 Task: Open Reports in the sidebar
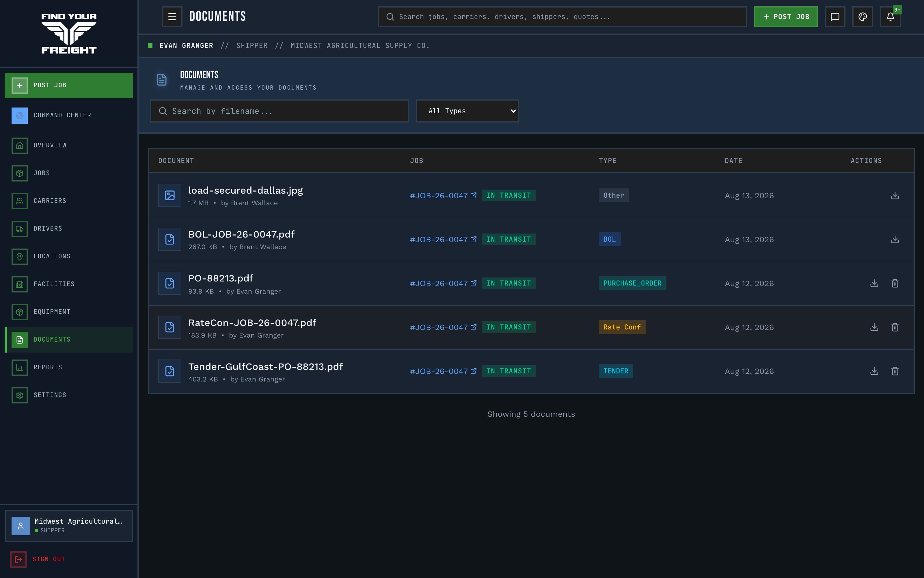(69, 367)
